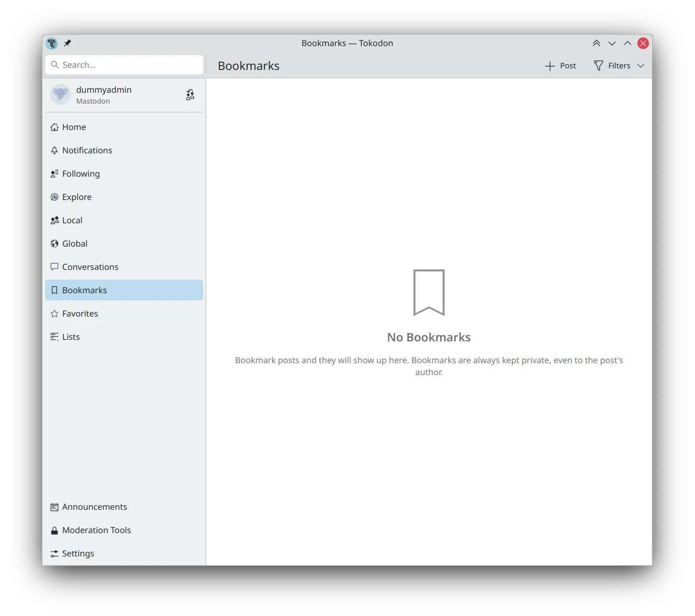Click the Lists icon in sidebar

point(54,337)
